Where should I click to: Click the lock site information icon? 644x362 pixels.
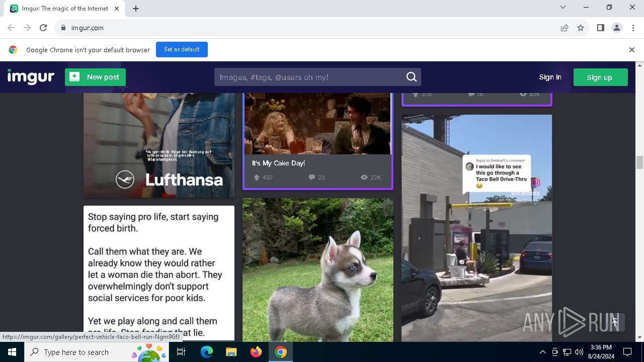63,28
